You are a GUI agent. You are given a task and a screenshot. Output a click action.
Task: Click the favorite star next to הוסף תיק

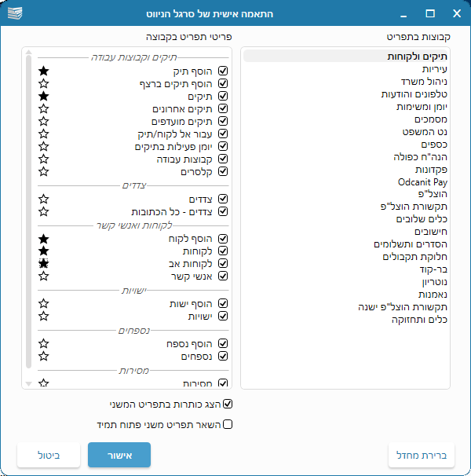[x=44, y=71]
